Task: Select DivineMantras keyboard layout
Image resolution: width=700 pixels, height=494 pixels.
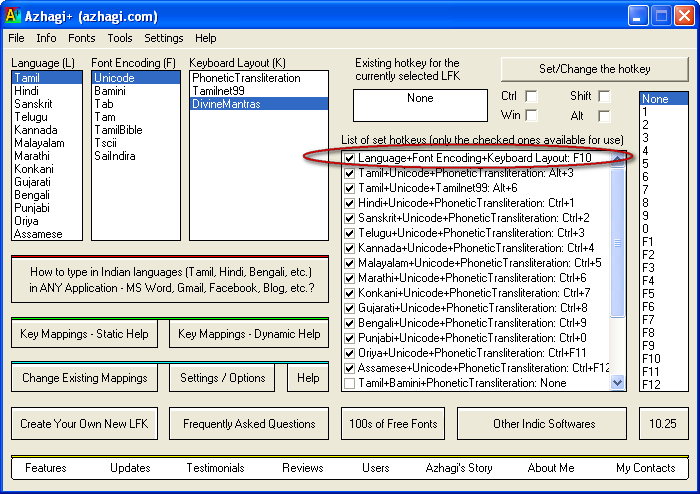Action: click(259, 104)
